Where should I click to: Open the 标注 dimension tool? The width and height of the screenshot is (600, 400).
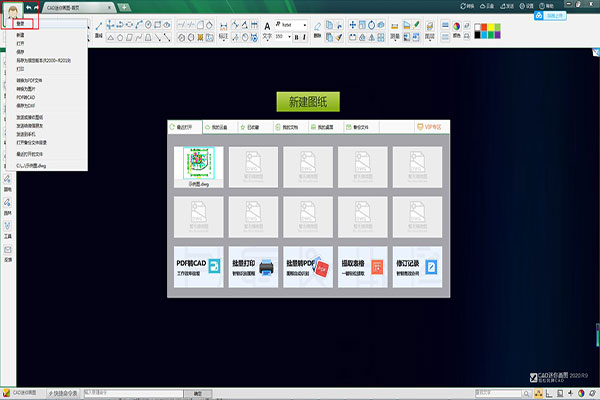223,31
